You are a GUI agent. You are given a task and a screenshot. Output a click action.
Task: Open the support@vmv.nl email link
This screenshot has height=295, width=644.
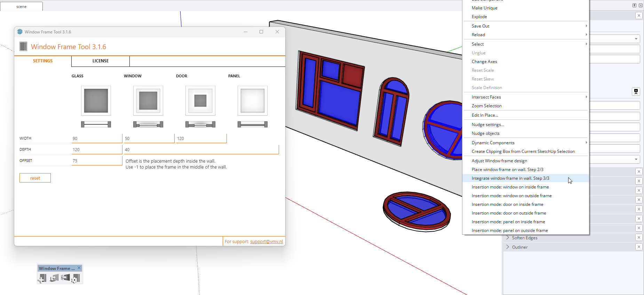point(266,242)
